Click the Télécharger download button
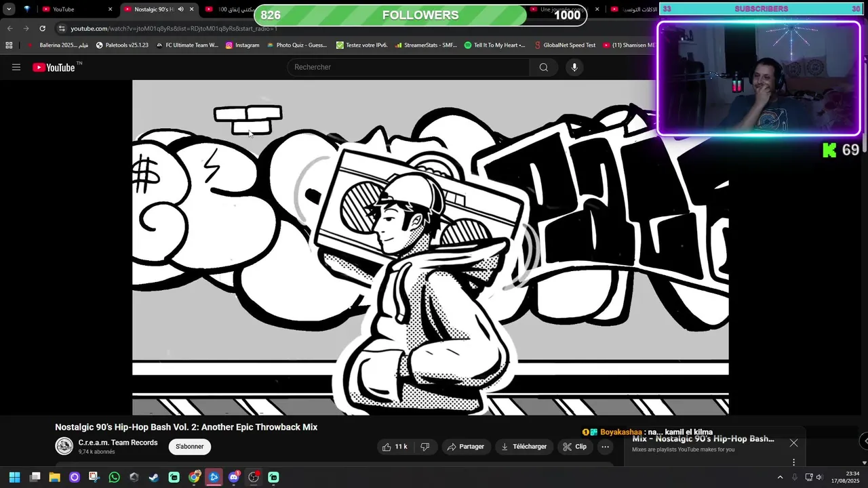Screen dimensions: 868x488 coord(524,447)
